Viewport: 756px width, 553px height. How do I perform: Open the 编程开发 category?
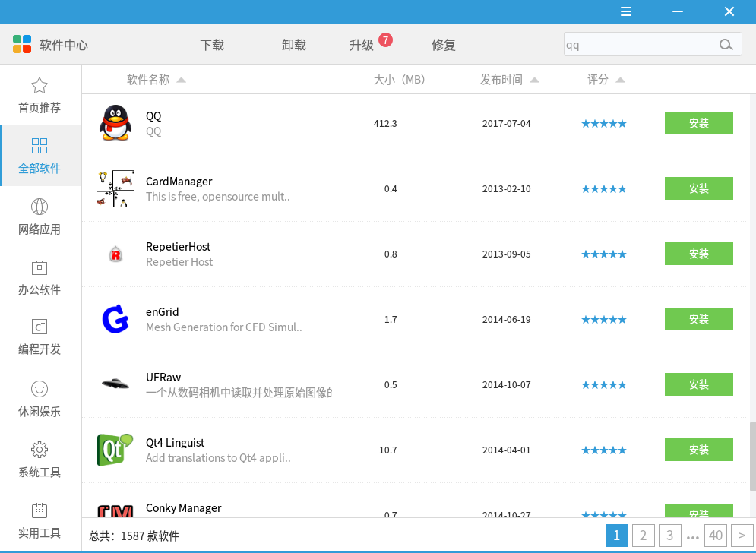(x=40, y=337)
